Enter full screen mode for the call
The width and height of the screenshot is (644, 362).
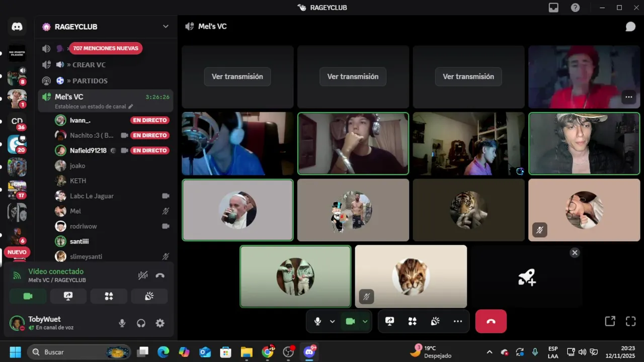point(630,321)
